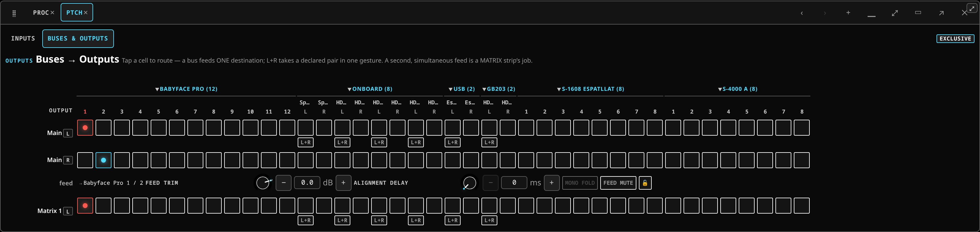Click the R badge next to Main
Screen dimensions: 980x232
[x=68, y=160]
